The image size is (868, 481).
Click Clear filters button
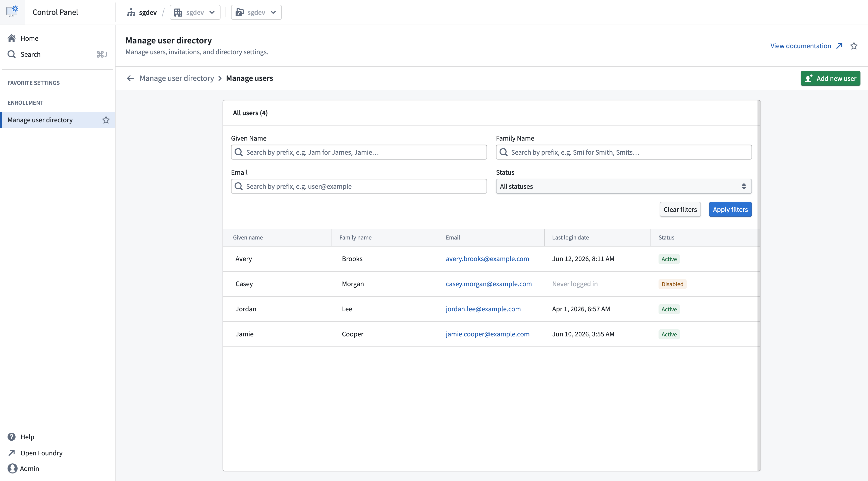click(x=680, y=210)
